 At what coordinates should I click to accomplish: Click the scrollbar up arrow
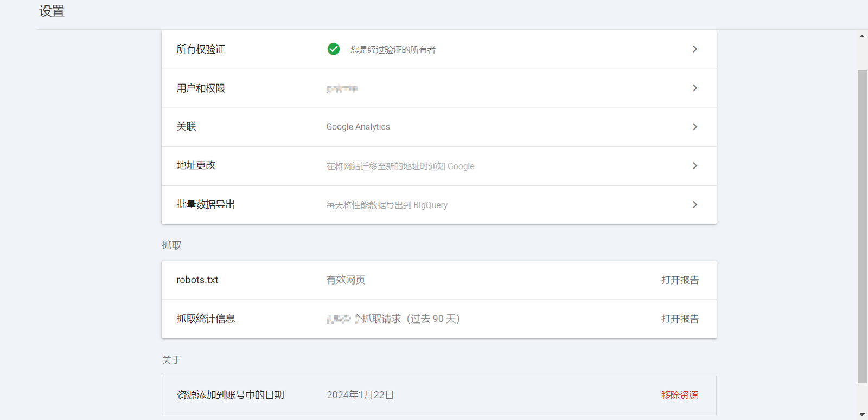(x=862, y=36)
